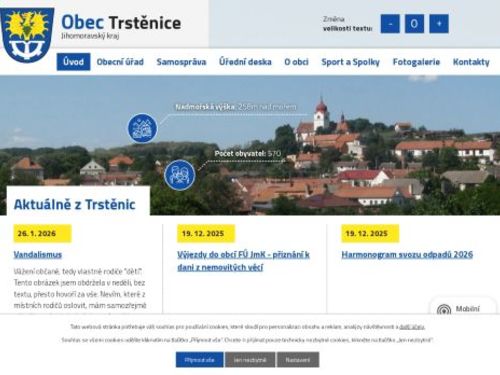Click the altitude mountain icon
This screenshot has width=500, height=375.
[x=142, y=128]
